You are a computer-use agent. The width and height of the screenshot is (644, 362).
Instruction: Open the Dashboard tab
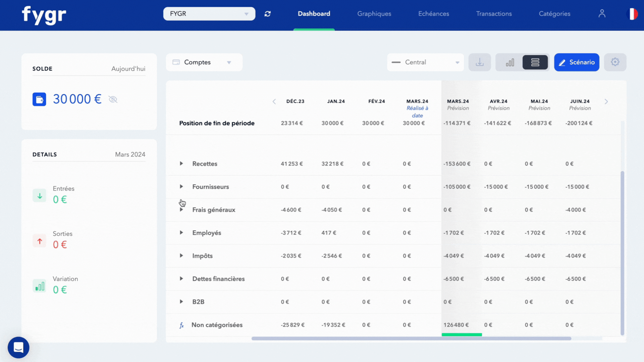314,14
